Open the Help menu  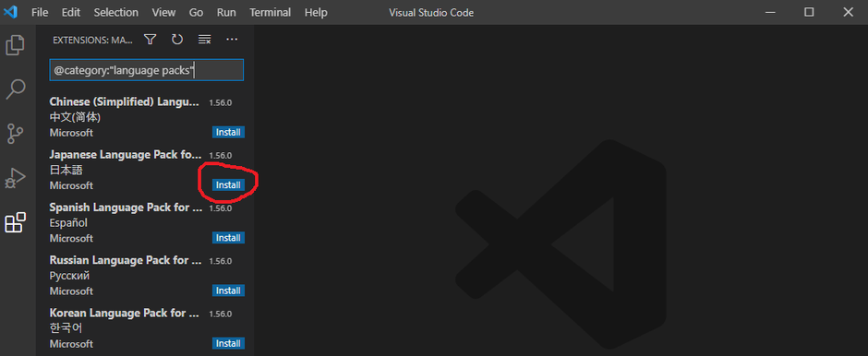pyautogui.click(x=316, y=12)
